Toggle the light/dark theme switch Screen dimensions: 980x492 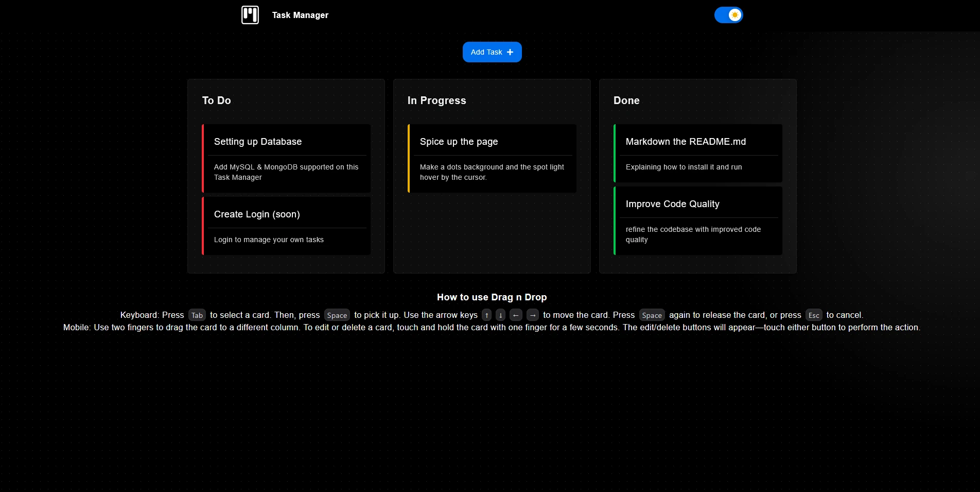pyautogui.click(x=728, y=15)
